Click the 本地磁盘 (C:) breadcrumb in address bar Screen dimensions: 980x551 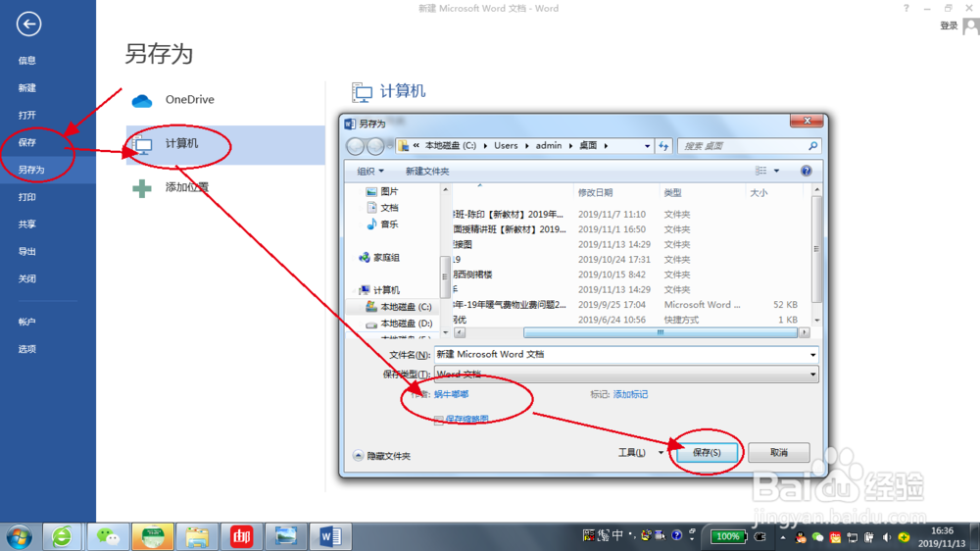(451, 146)
